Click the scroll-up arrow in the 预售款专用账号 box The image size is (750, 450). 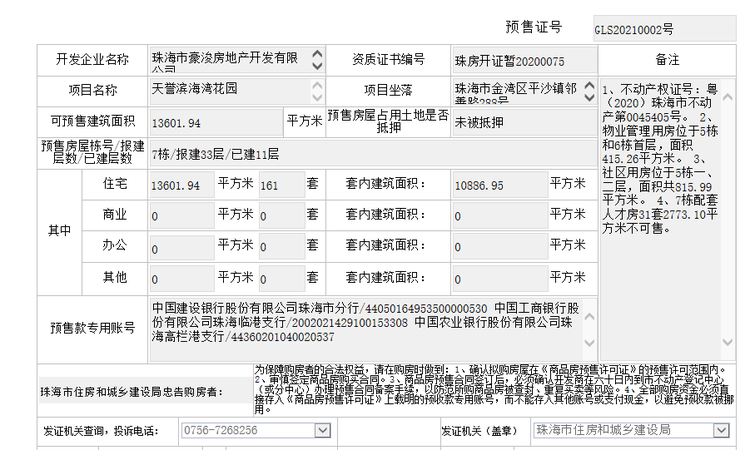590,316
